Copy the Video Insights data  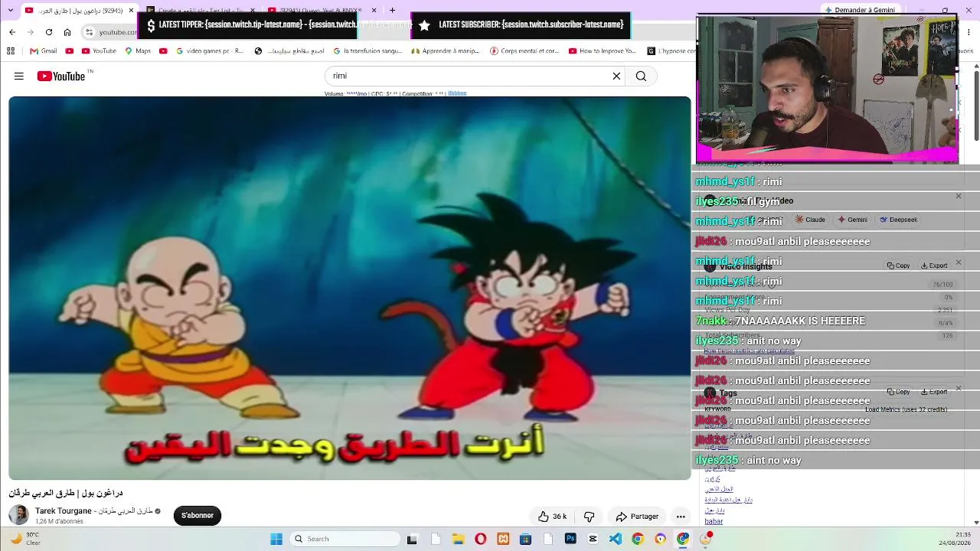899,266
